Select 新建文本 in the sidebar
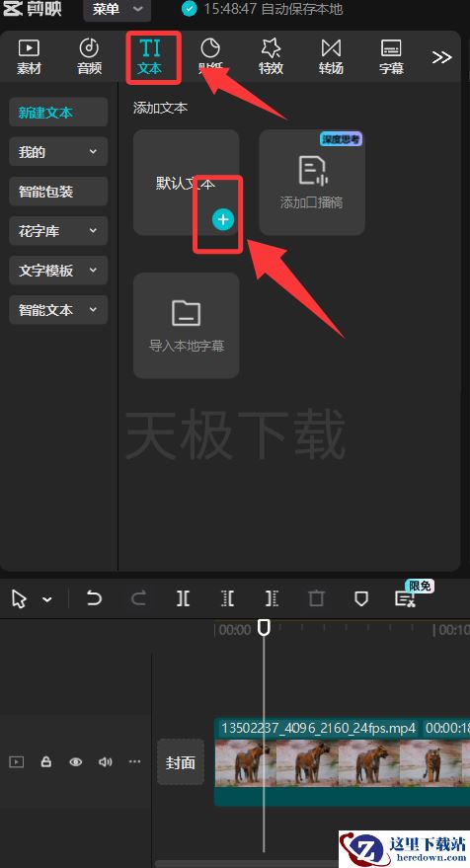This screenshot has height=868, width=470. point(58,113)
